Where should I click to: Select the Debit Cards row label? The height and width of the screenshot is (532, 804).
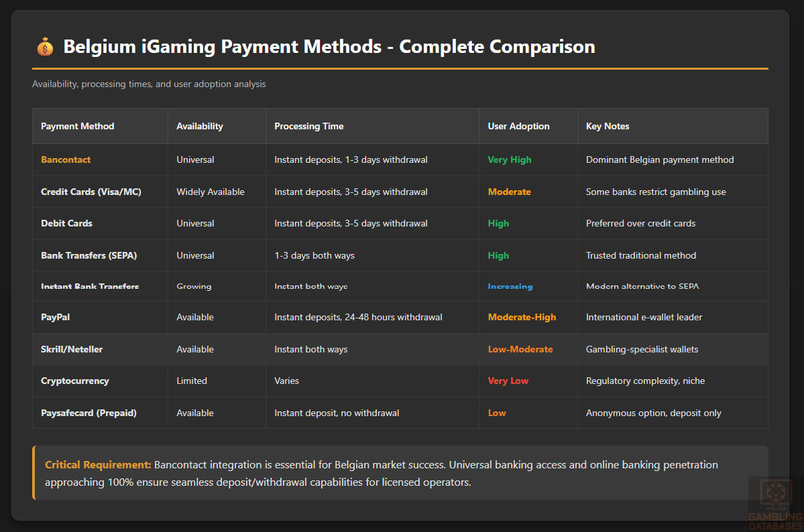click(67, 223)
